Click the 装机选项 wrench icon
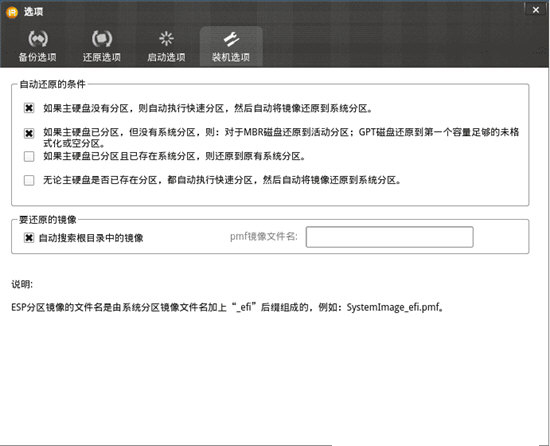Viewport: 550px width, 446px height. pyautogui.click(x=231, y=39)
